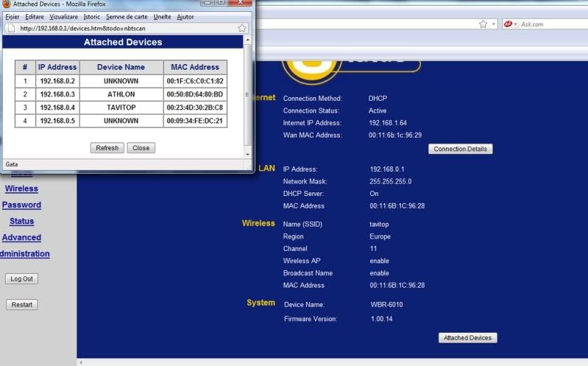The width and height of the screenshot is (588, 366).
Task: Open the Semne de carte menu
Action: (127, 16)
